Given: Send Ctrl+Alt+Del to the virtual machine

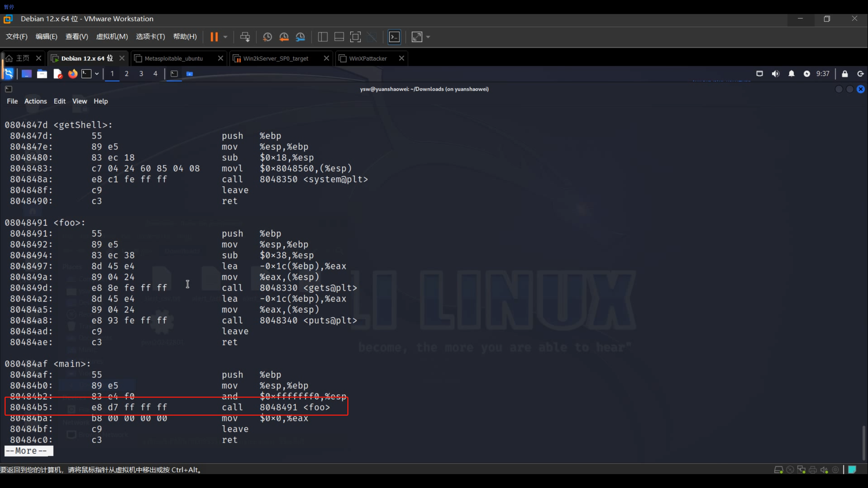Looking at the screenshot, I should [245, 37].
